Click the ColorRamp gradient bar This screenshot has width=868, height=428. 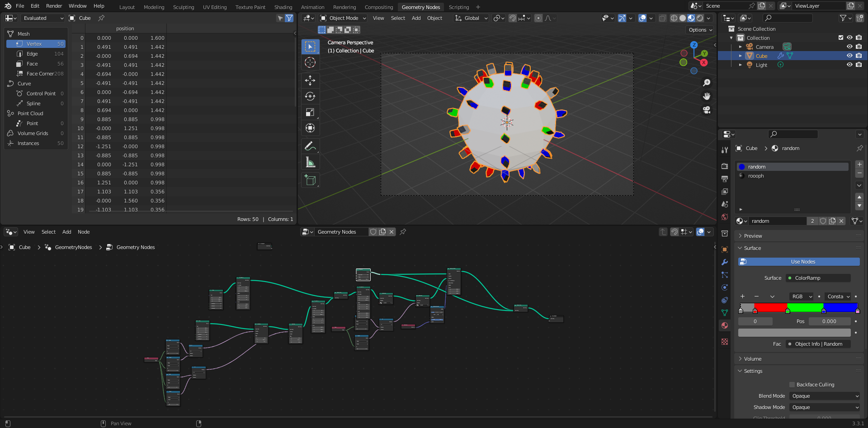coord(799,308)
